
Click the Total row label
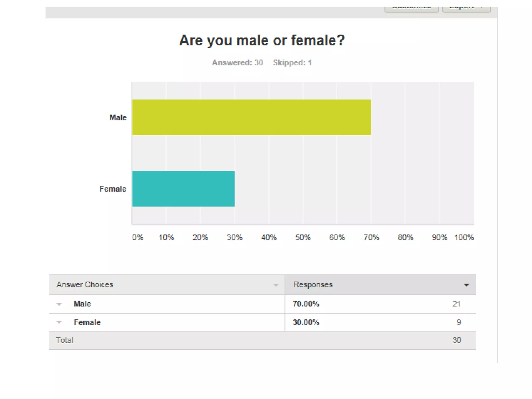tap(65, 340)
